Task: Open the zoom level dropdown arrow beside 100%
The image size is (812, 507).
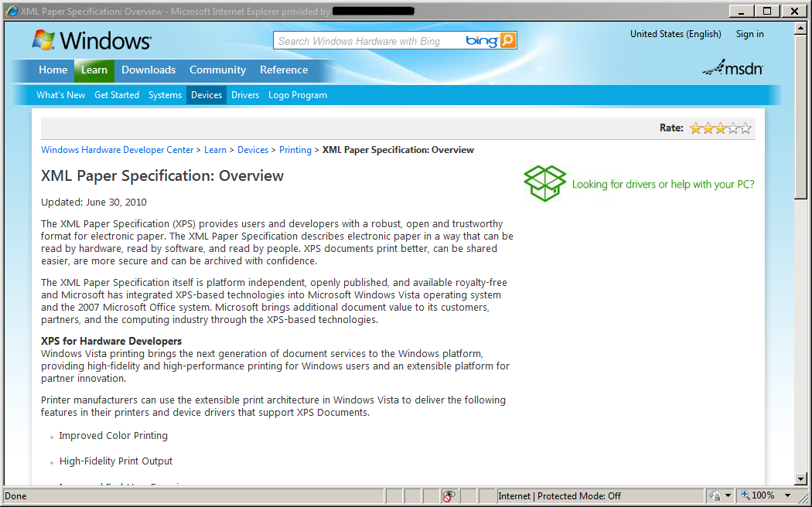Action: pyautogui.click(x=788, y=495)
